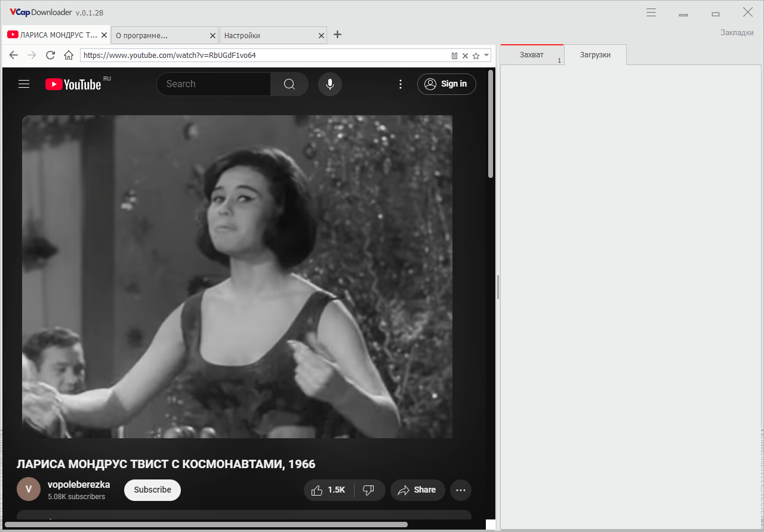Click the Share button
The width and height of the screenshot is (764, 532).
[418, 490]
